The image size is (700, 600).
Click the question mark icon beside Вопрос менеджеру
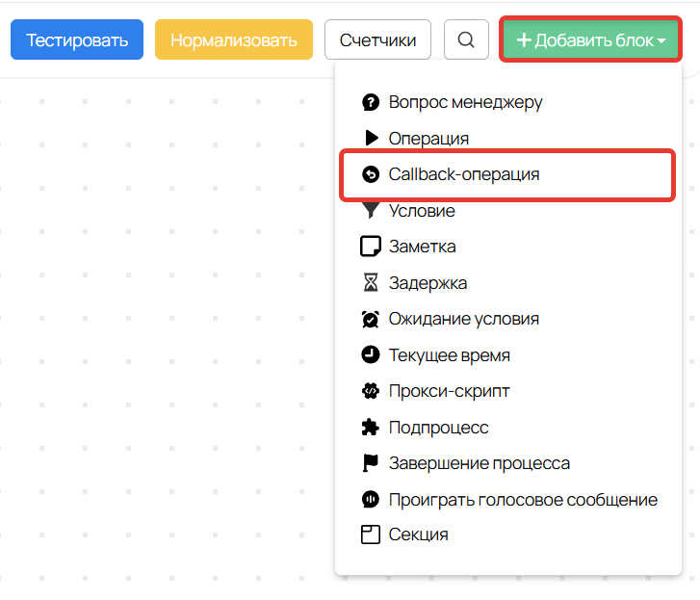(371, 102)
